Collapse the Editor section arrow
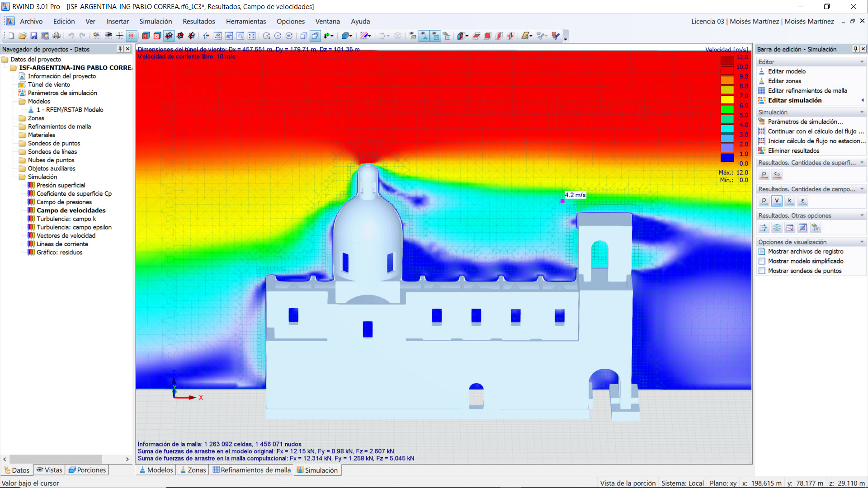 click(862, 62)
